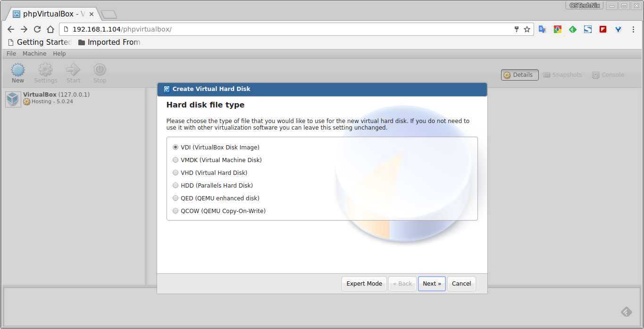Switch to Expert Mode
Image resolution: width=644 pixels, height=329 pixels.
tap(364, 283)
